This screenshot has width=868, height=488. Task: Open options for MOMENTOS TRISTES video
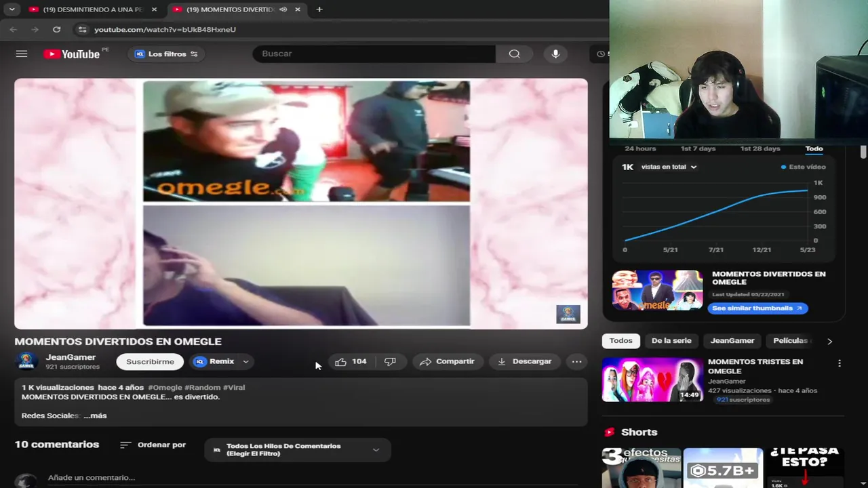[840, 363]
